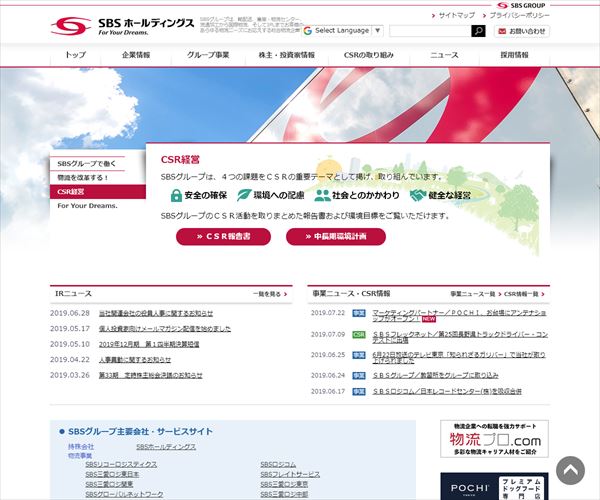Open the Select Language dropdown
The width and height of the screenshot is (600, 500).
pos(342,31)
